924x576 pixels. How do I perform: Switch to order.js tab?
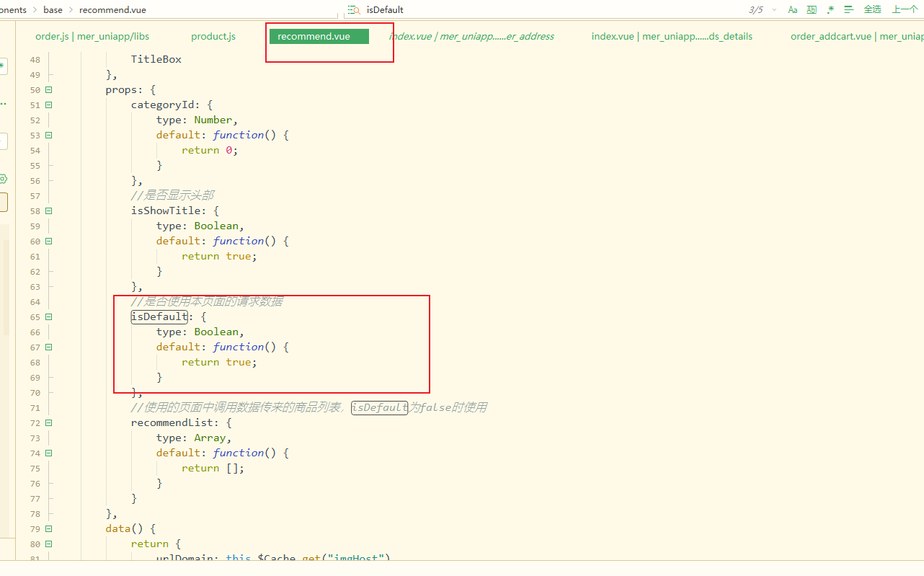tap(92, 36)
